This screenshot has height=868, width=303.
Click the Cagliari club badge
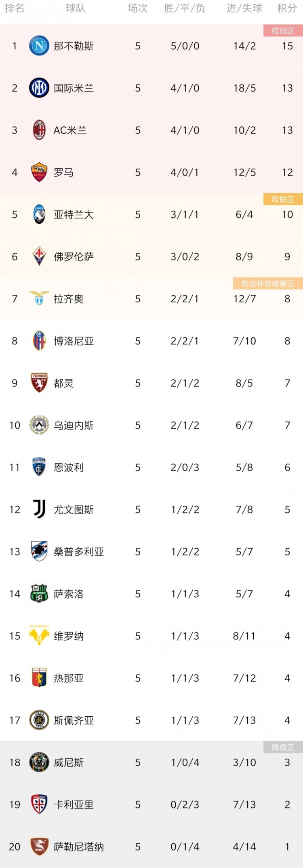(x=39, y=804)
